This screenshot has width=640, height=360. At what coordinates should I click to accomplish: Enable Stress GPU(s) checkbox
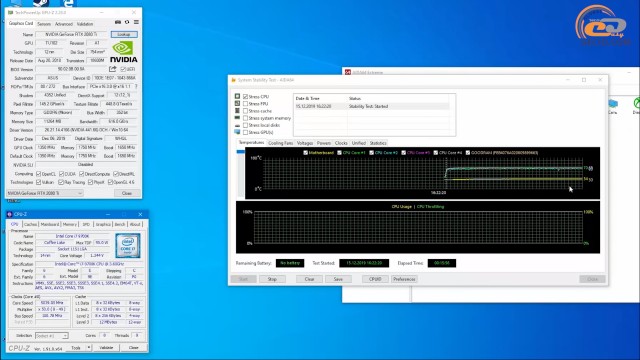coord(245,132)
